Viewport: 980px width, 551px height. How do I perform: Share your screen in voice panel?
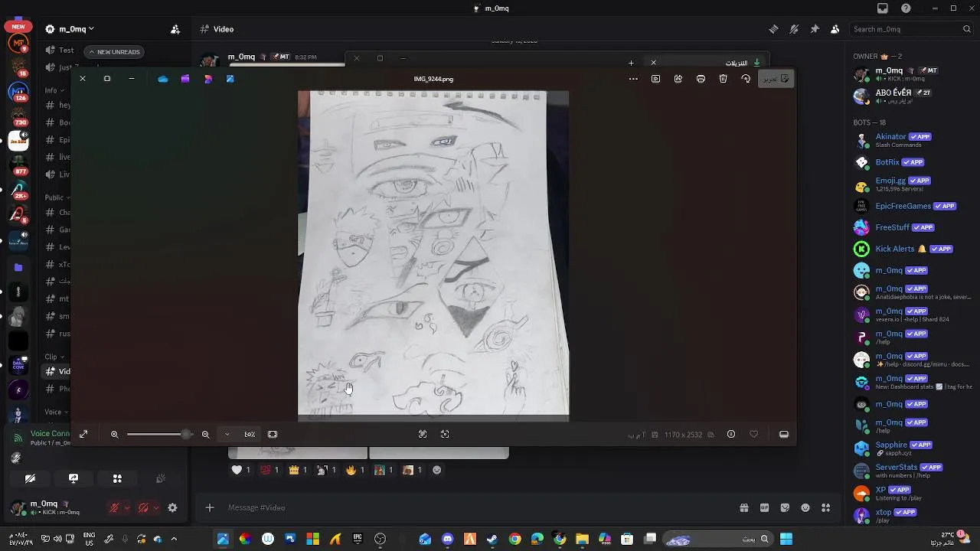[73, 478]
